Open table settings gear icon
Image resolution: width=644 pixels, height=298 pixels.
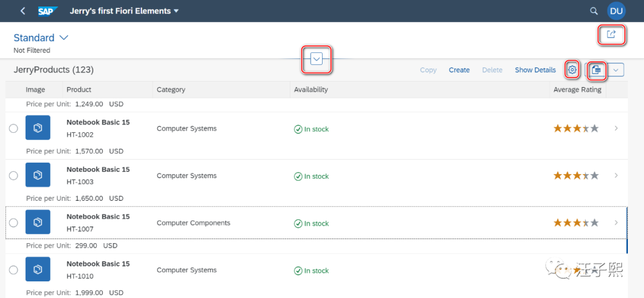[x=572, y=70]
